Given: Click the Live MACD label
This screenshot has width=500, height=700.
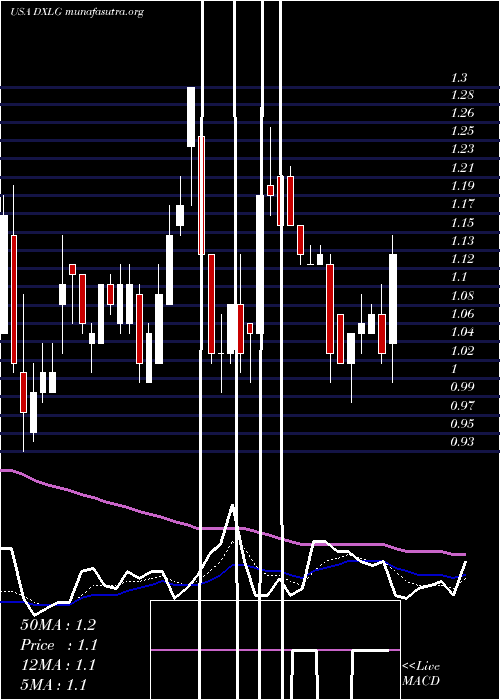Looking at the screenshot, I should coord(421,673).
